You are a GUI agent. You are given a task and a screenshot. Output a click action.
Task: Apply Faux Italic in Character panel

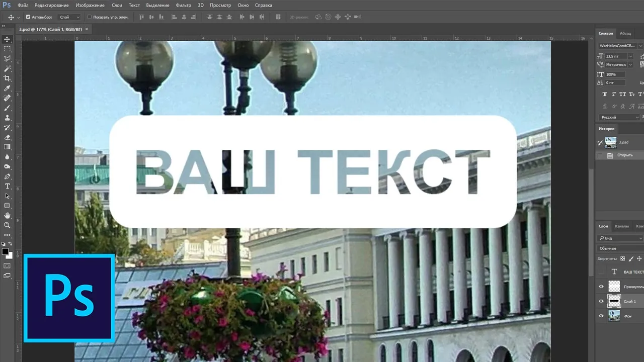pyautogui.click(x=614, y=94)
